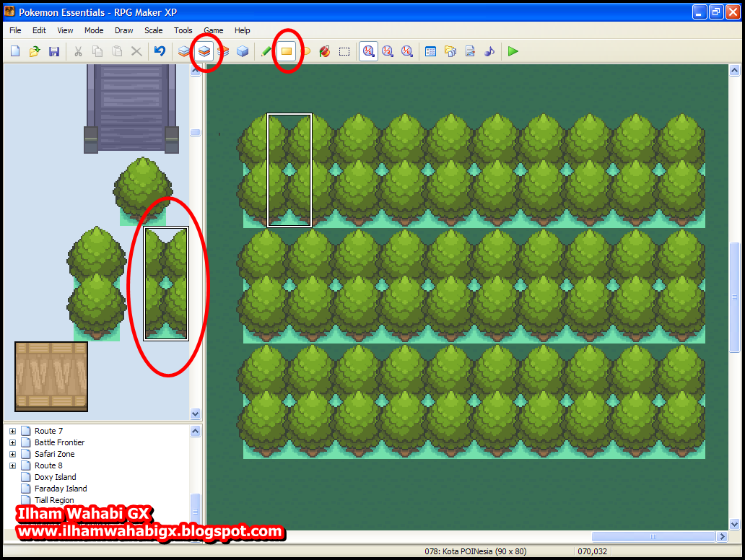Screen dimensions: 745x560
Task: Select the Flood Fill tool
Action: click(325, 51)
